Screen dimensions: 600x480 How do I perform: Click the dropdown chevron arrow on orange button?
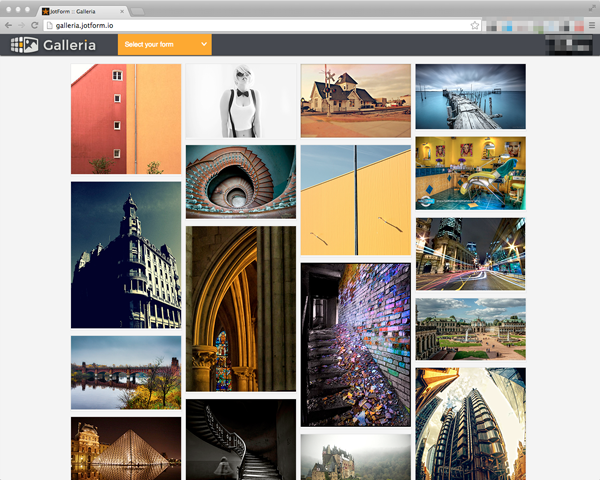[204, 44]
